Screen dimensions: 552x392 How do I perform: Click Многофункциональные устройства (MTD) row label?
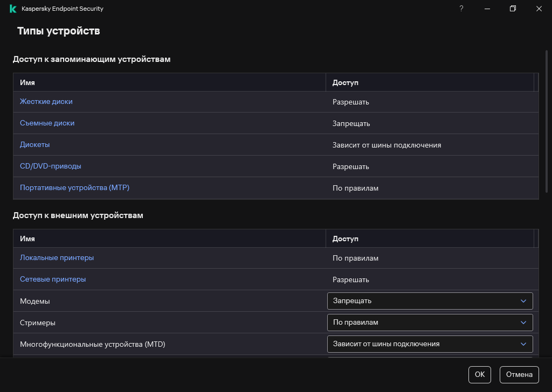point(93,344)
